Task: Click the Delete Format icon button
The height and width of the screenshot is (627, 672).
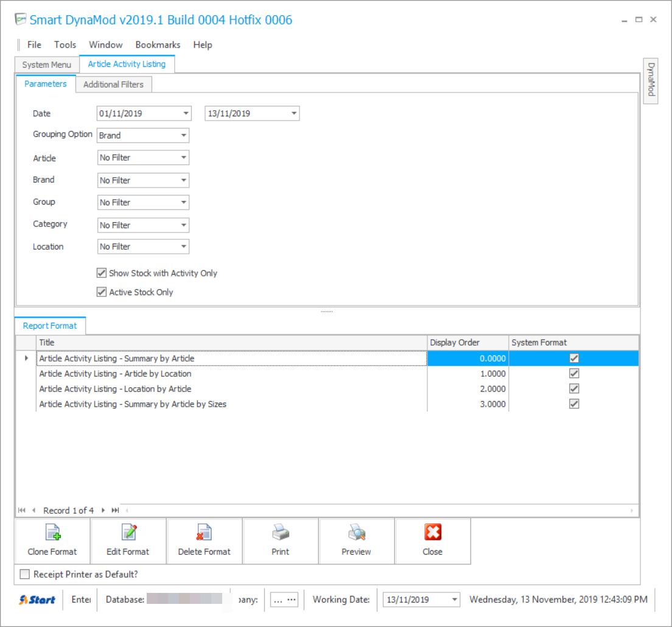Action: coord(204,541)
